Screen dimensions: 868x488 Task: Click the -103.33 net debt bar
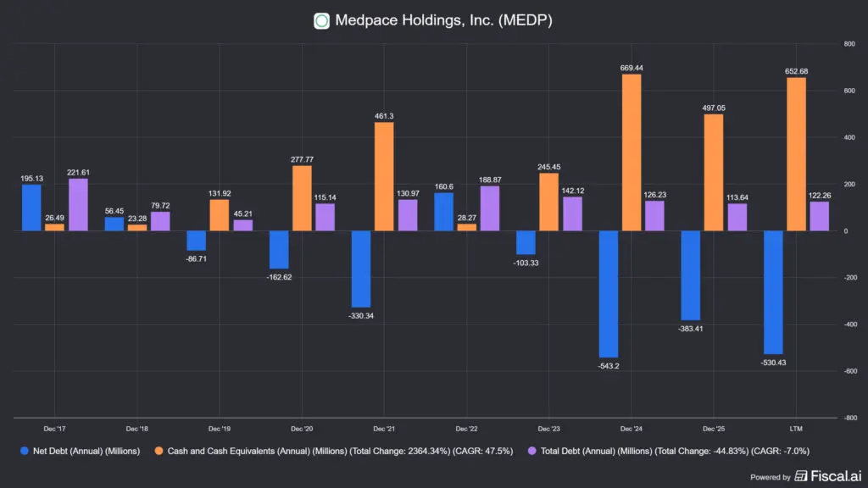tap(526, 243)
